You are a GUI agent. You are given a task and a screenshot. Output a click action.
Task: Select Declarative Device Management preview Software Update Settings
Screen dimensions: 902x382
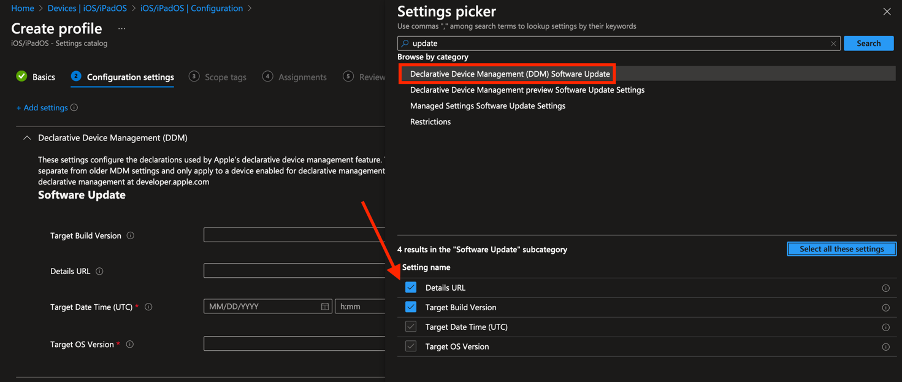[527, 90]
